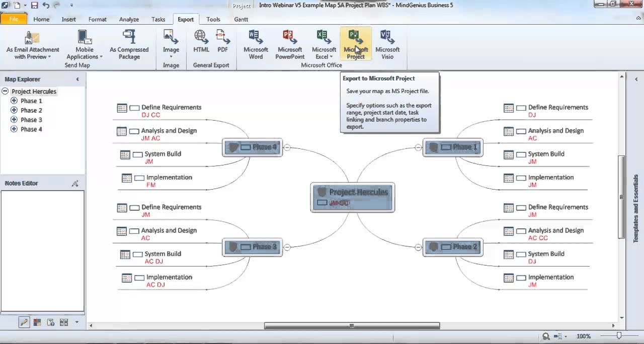Switch to the Format tab
This screenshot has width=644, height=344.
pyautogui.click(x=97, y=19)
